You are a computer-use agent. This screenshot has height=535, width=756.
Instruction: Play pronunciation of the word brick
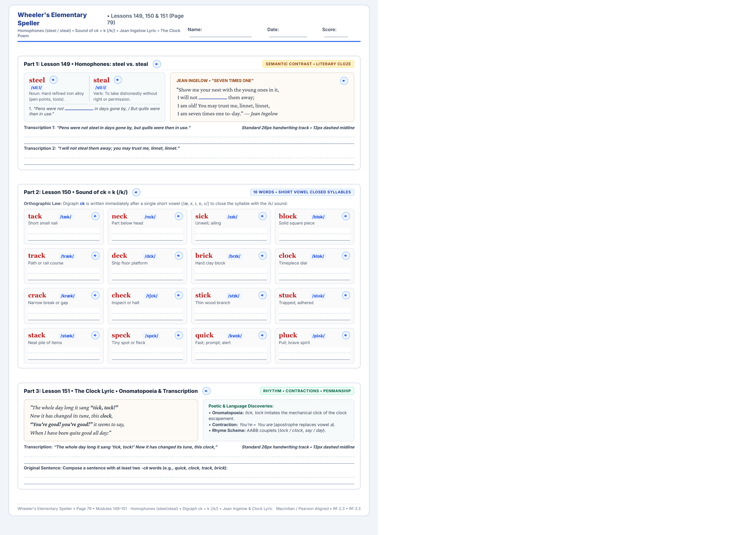point(262,256)
